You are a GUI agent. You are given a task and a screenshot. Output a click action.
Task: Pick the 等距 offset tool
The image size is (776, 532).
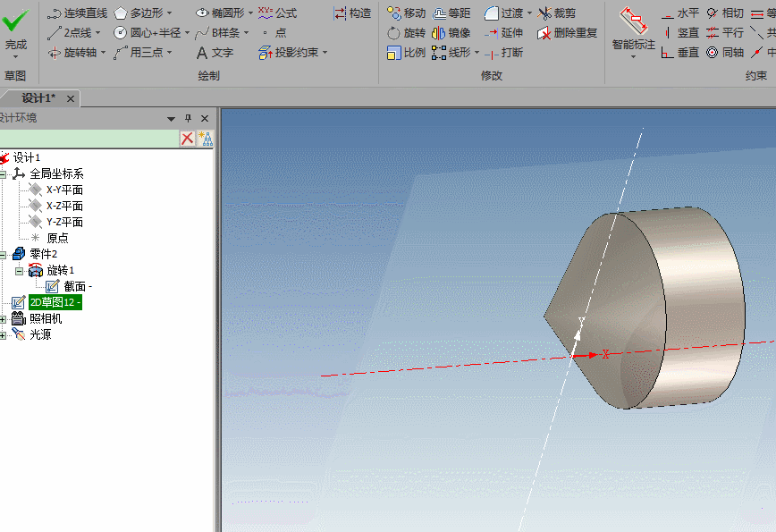(x=451, y=13)
